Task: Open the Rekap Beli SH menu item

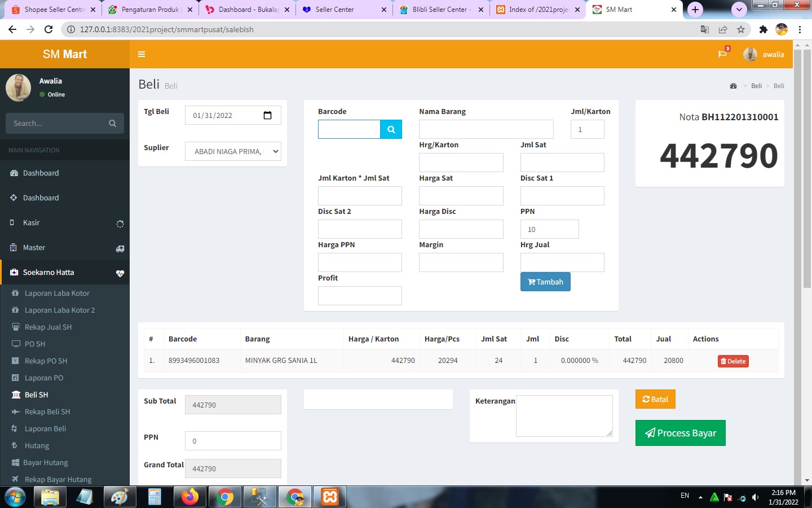Action: (x=47, y=412)
